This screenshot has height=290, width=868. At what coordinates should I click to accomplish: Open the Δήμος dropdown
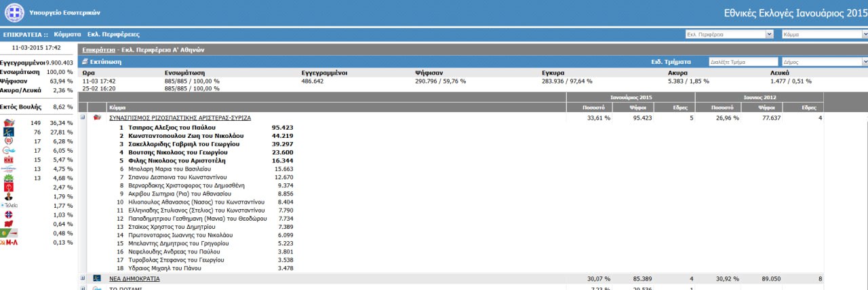point(824,62)
